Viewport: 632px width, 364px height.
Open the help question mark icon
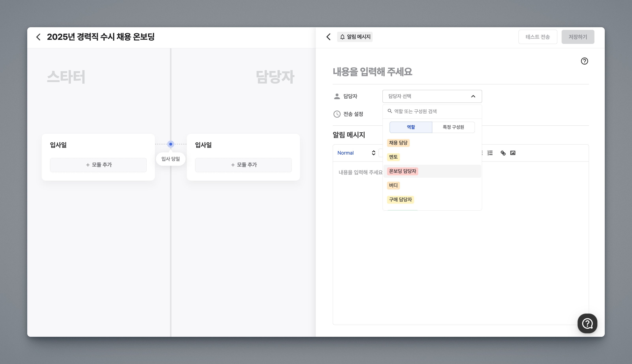[x=584, y=61]
